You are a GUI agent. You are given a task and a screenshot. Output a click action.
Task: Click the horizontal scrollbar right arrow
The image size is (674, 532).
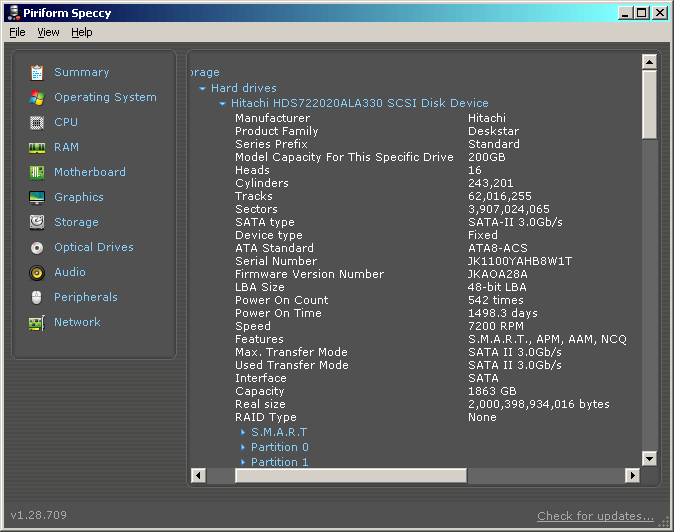coord(632,475)
